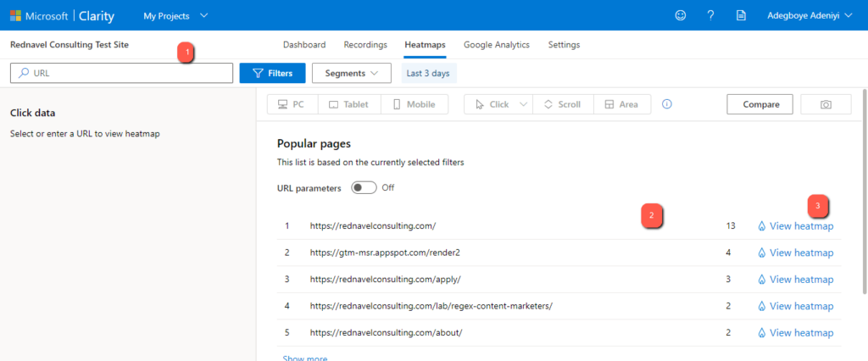The image size is (868, 361).
Task: Click the count 13 in the first row
Action: 731,226
